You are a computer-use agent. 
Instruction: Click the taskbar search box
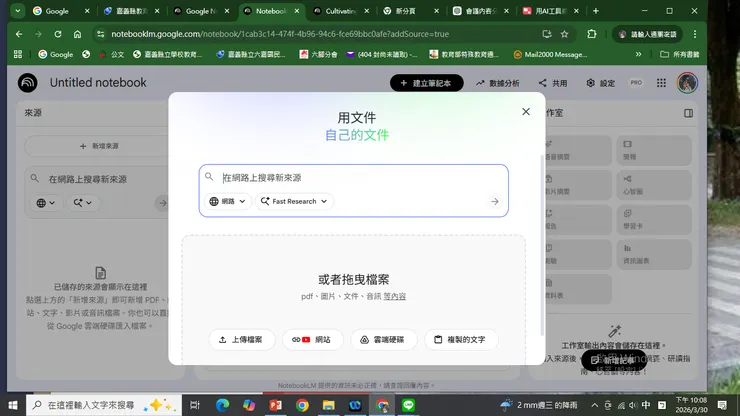point(104,405)
